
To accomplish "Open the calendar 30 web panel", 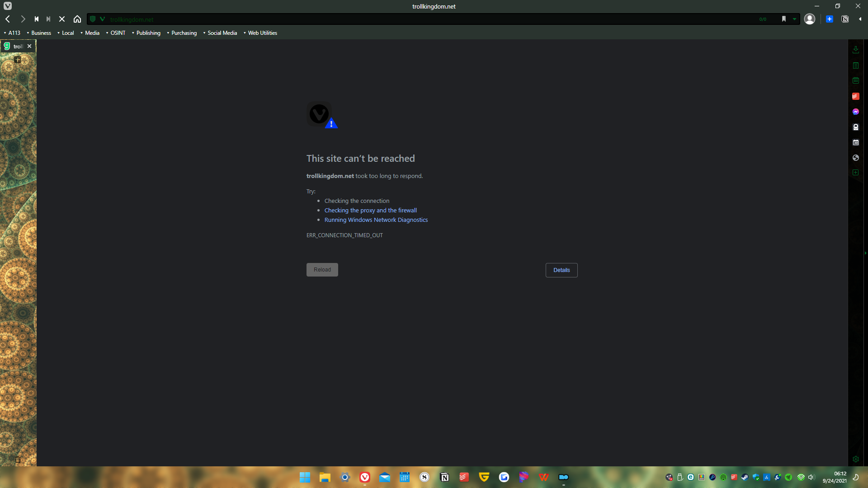I will click(856, 142).
